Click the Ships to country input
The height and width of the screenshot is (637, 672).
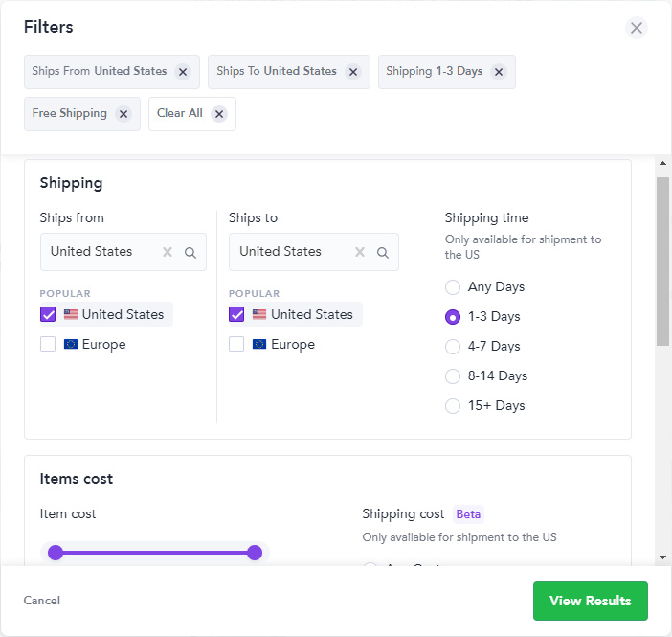pyautogui.click(x=314, y=252)
